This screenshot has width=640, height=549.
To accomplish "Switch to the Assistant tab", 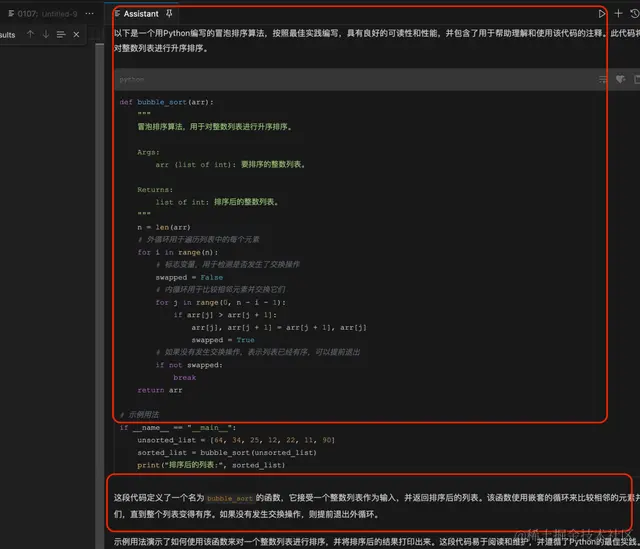I will pyautogui.click(x=141, y=14).
